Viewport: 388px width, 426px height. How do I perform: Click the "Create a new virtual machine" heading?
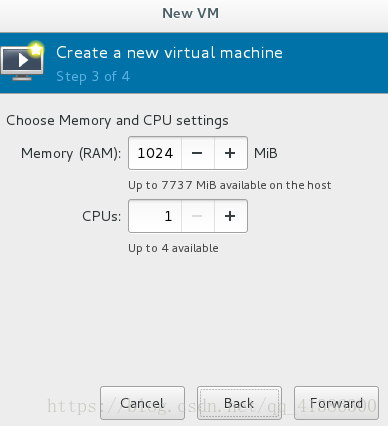[169, 53]
